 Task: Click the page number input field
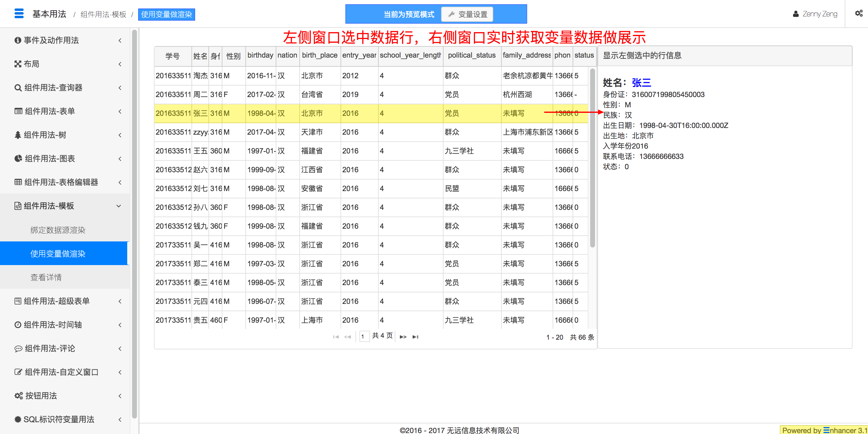(364, 336)
